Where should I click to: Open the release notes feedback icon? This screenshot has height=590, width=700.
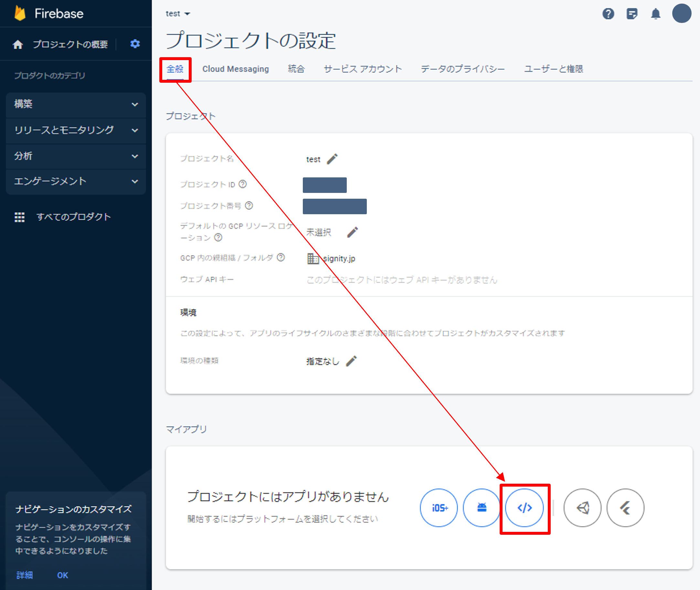coord(632,14)
